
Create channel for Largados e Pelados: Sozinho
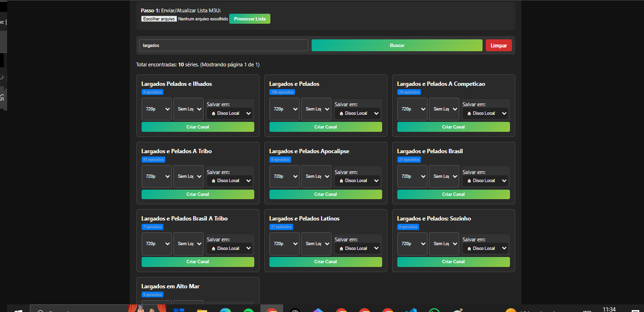(453, 262)
